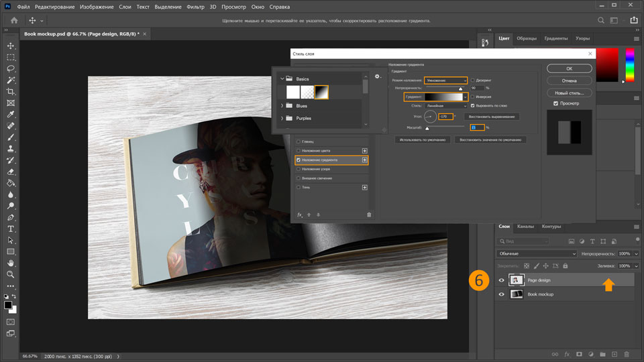The image size is (644, 362).
Task: Select the Lasso tool
Action: coord(11,69)
